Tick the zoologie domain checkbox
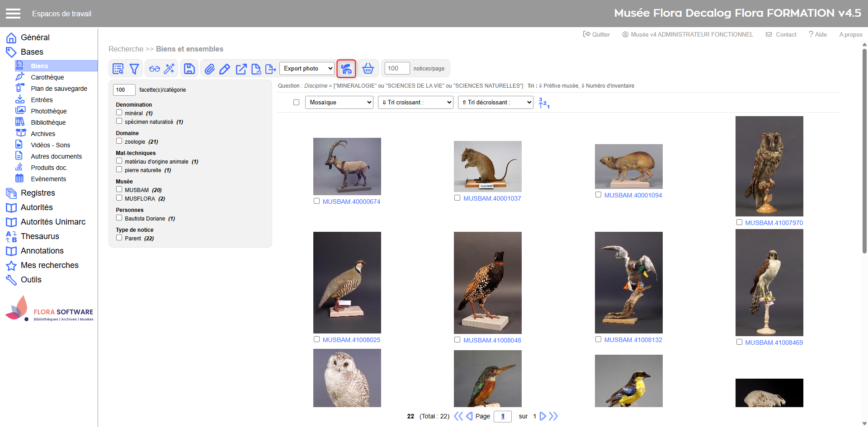 pos(119,141)
